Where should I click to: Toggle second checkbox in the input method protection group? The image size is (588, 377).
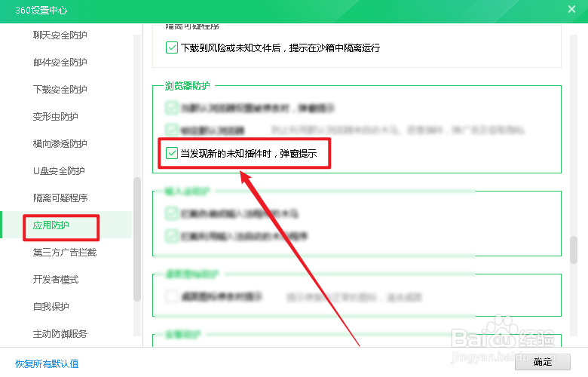172,236
